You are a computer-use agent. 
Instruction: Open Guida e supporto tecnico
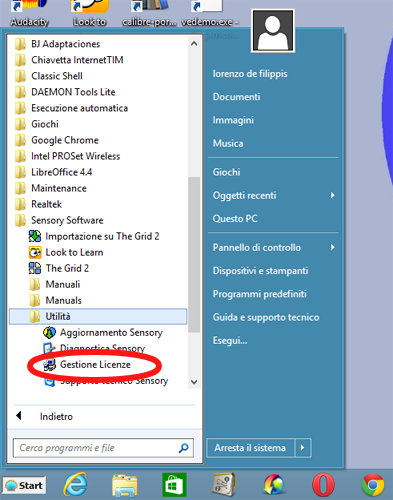(x=266, y=317)
